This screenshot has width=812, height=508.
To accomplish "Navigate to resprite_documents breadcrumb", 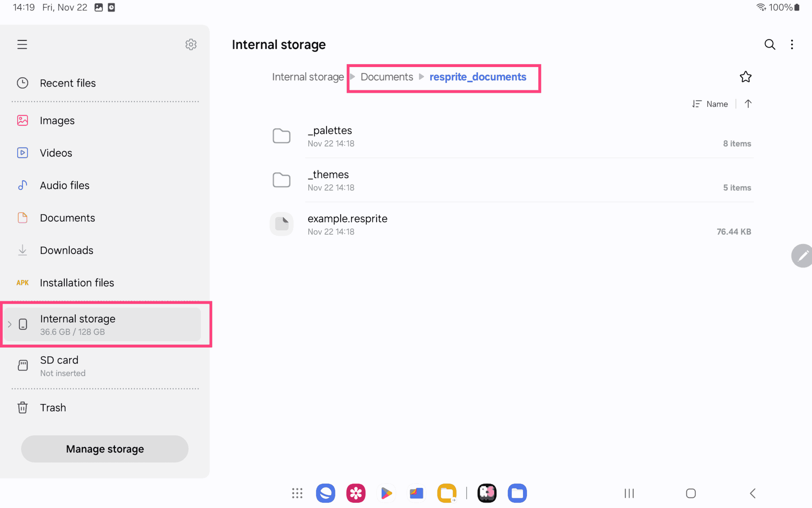I will tap(478, 76).
